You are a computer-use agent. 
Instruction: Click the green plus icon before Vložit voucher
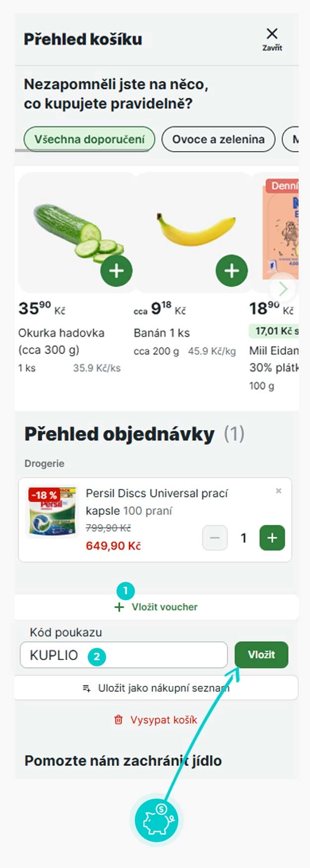click(119, 607)
